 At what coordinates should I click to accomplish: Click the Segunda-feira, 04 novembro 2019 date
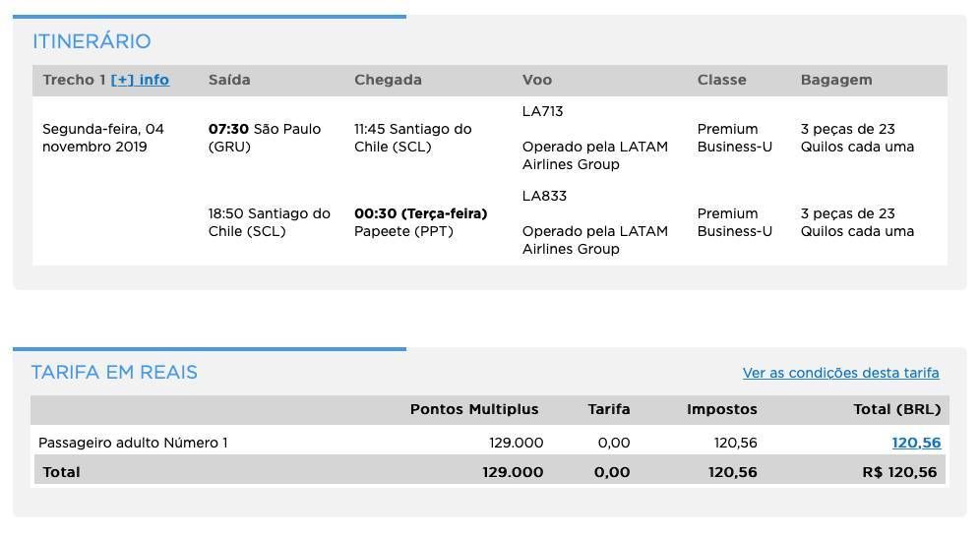pyautogui.click(x=103, y=138)
